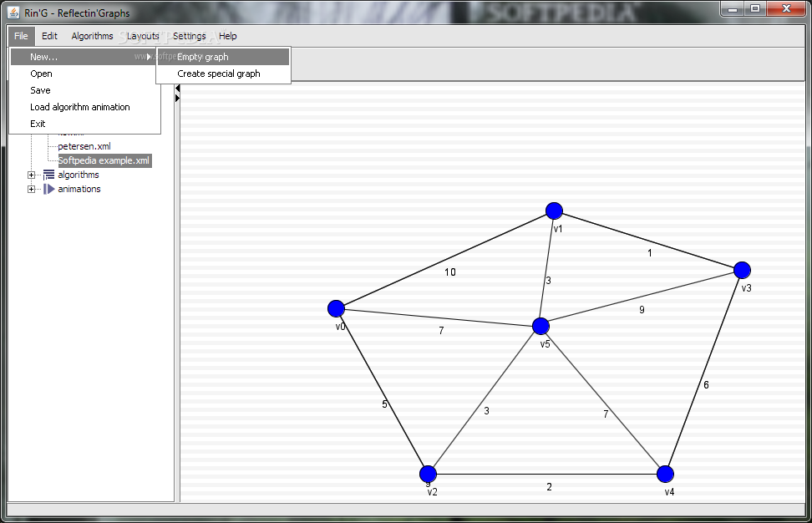Collapse side panel with left arrow
Image resolution: width=812 pixels, height=523 pixels.
[x=177, y=89]
